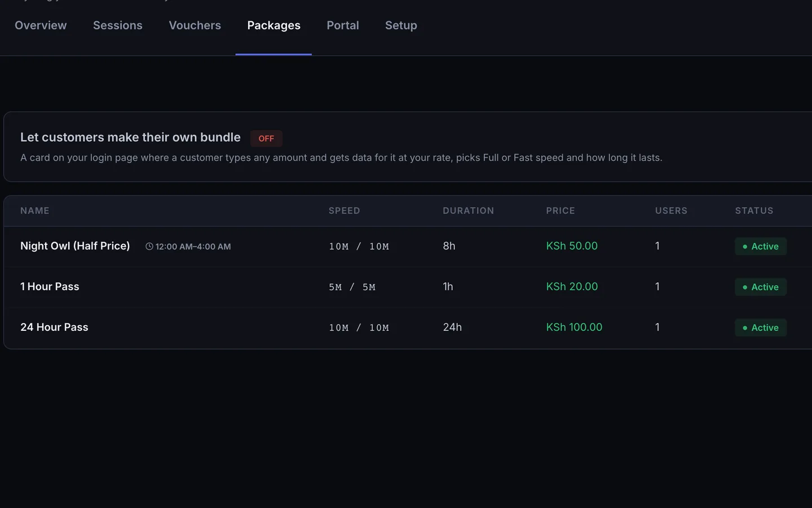This screenshot has height=508, width=812.
Task: Click the 'Let customers make their own bundle' heading
Action: click(x=130, y=137)
